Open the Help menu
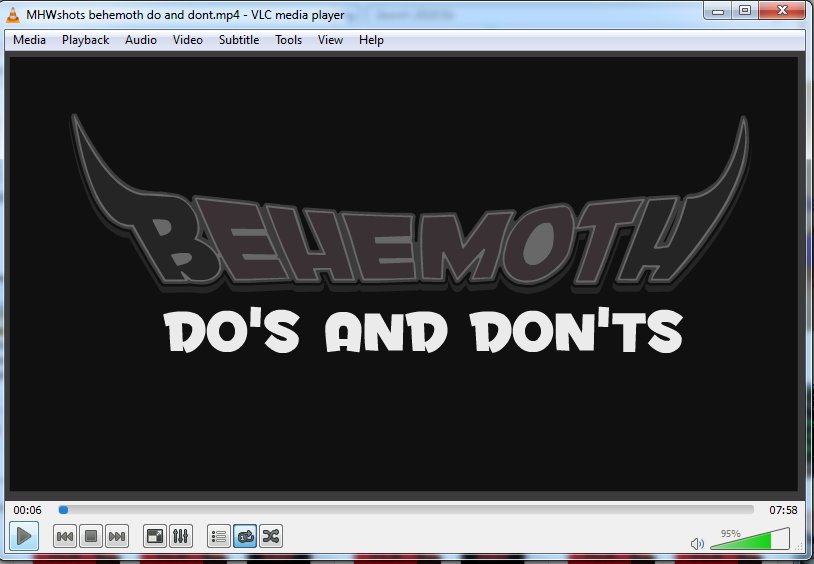This screenshot has width=814, height=564. (x=371, y=40)
